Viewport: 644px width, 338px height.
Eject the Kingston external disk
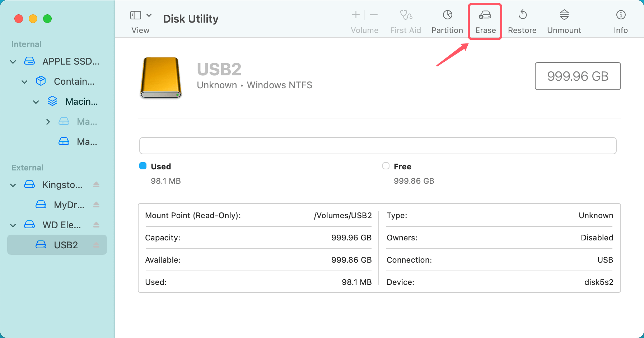[97, 184]
